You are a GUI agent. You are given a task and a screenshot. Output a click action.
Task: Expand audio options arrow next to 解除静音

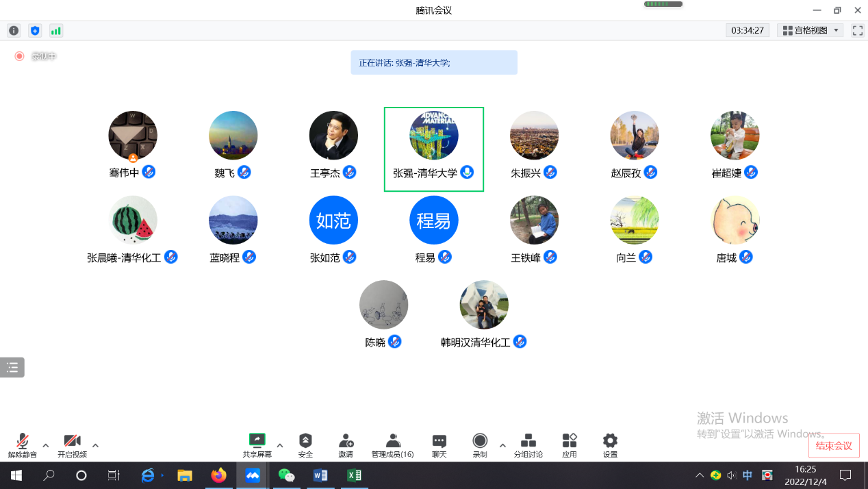46,445
